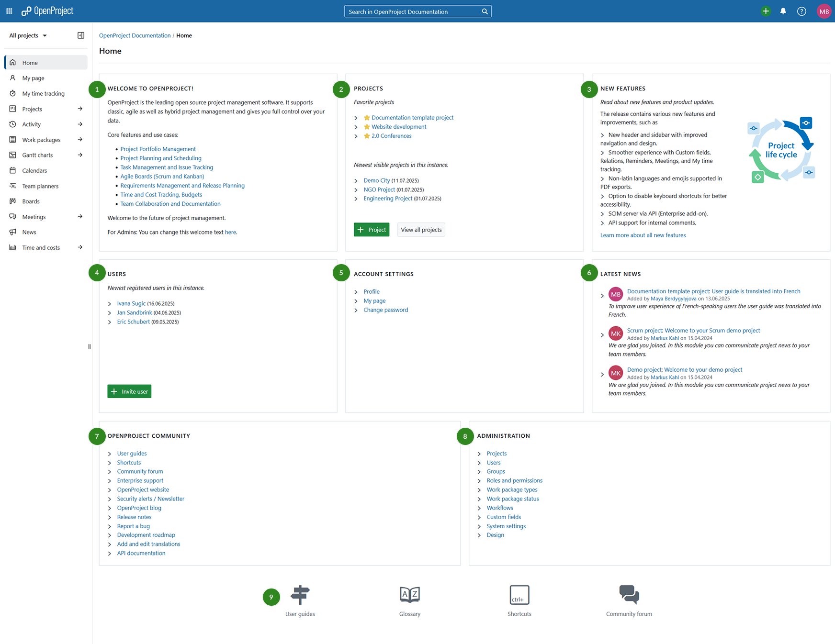Click the MK avatar on Scrum project news
Image resolution: width=835 pixels, height=644 pixels.
pos(615,333)
